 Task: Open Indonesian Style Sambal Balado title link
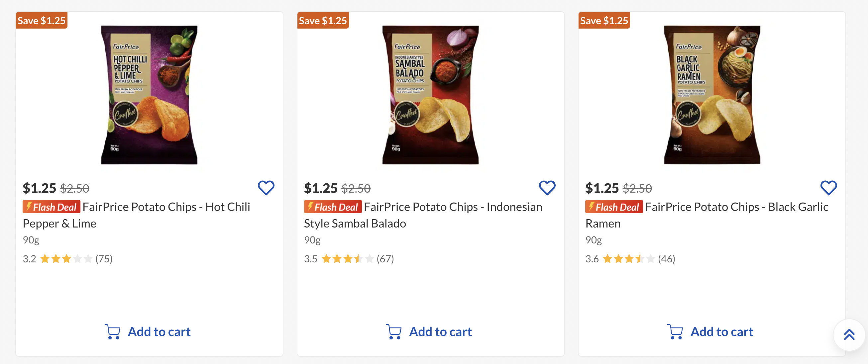[x=453, y=207]
